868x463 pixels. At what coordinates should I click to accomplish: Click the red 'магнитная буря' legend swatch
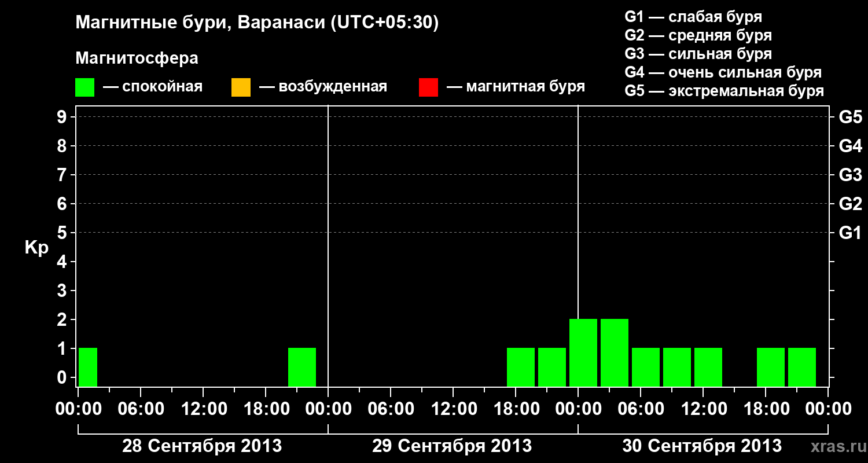tap(428, 87)
